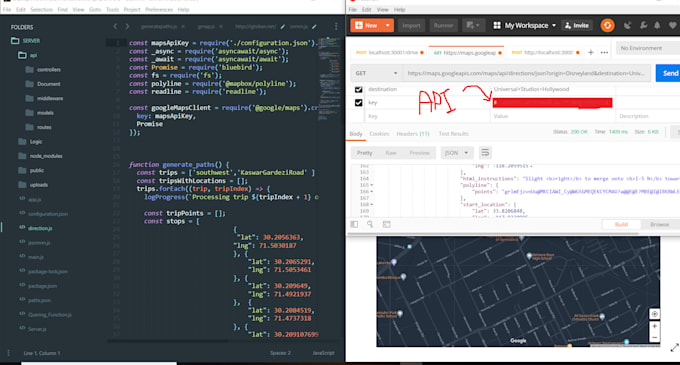The image size is (680, 365).
Task: Open the JSON format dropdown
Action: (456, 153)
